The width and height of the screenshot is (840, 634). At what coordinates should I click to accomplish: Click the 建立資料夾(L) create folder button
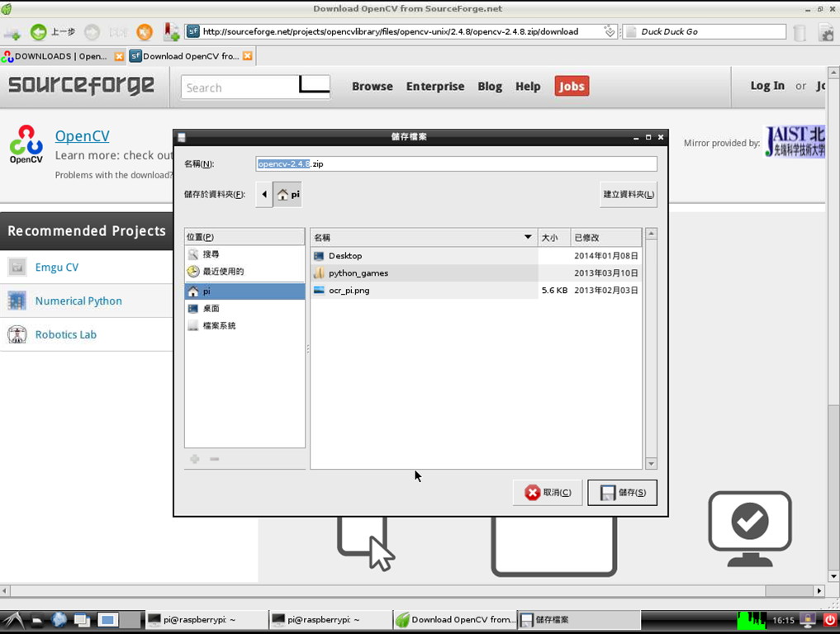629,194
